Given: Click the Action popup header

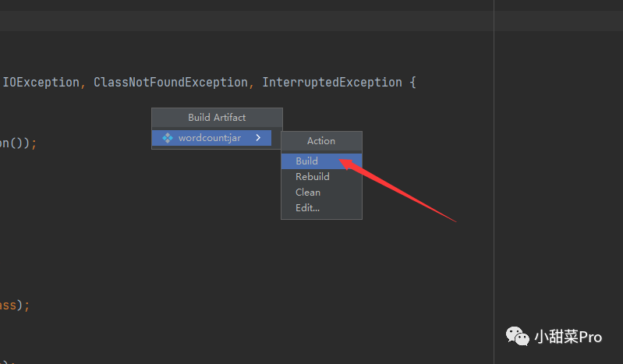Looking at the screenshot, I should coord(321,141).
